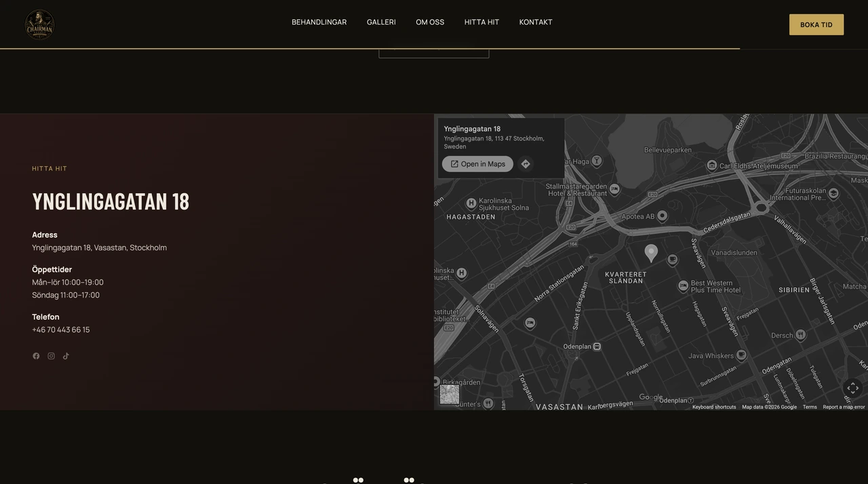This screenshot has height=484, width=868.
Task: Click the HAGASTADEN district label on map
Action: pyautogui.click(x=471, y=217)
